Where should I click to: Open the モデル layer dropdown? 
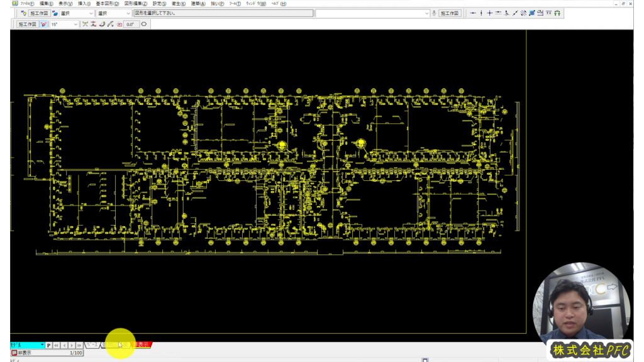(x=42, y=345)
